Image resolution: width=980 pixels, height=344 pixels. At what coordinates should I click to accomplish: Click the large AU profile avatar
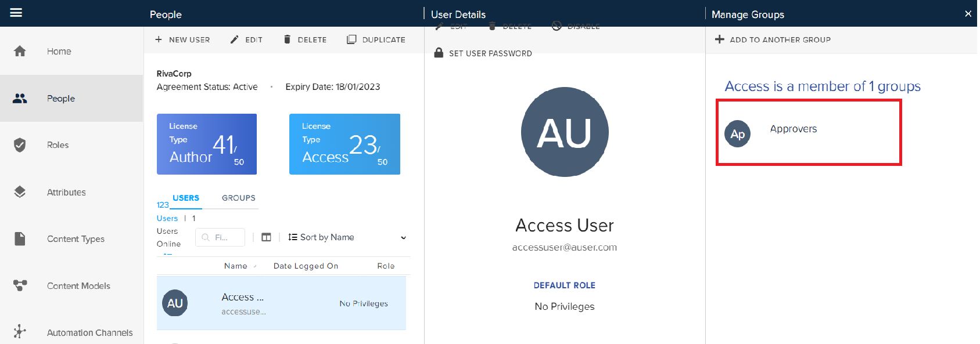click(565, 132)
